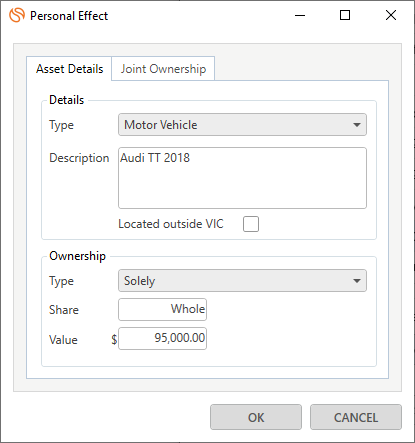Open the Solely ownership type dropdown
This screenshot has height=443, width=415.
(242, 281)
